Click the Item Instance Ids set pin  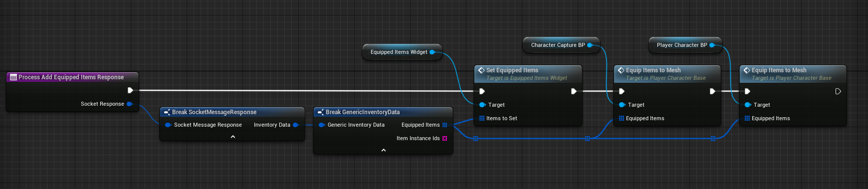(444, 138)
